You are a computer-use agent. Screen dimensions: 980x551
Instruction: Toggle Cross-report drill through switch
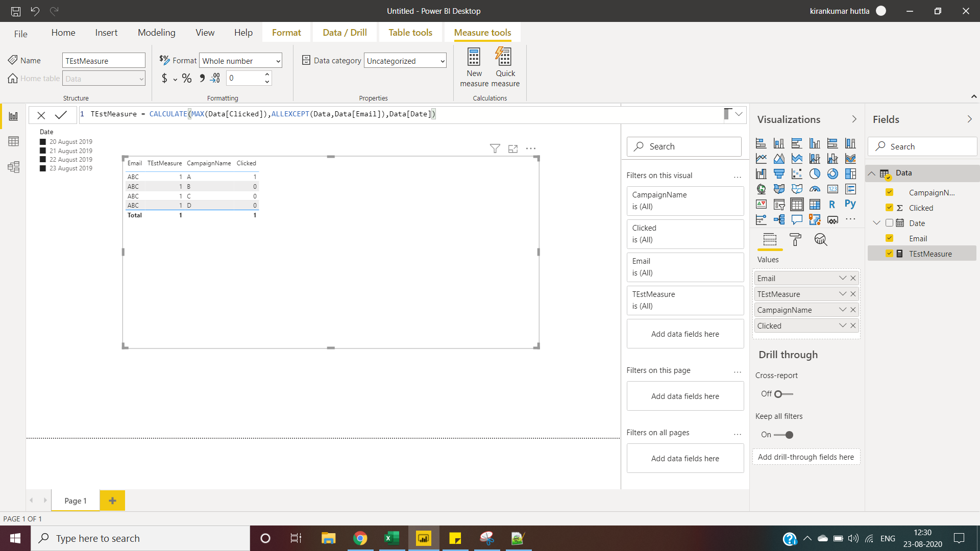(783, 394)
